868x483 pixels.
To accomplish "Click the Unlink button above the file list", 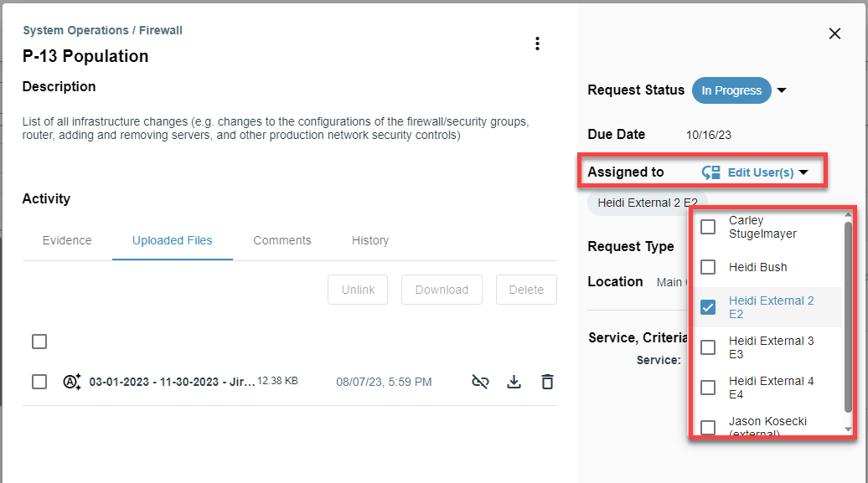I will pyautogui.click(x=358, y=290).
